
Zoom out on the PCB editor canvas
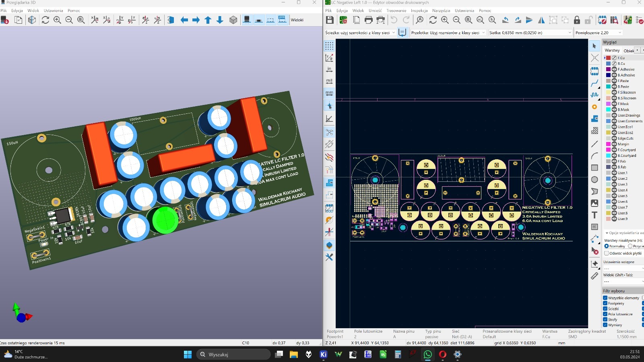pyautogui.click(x=456, y=20)
